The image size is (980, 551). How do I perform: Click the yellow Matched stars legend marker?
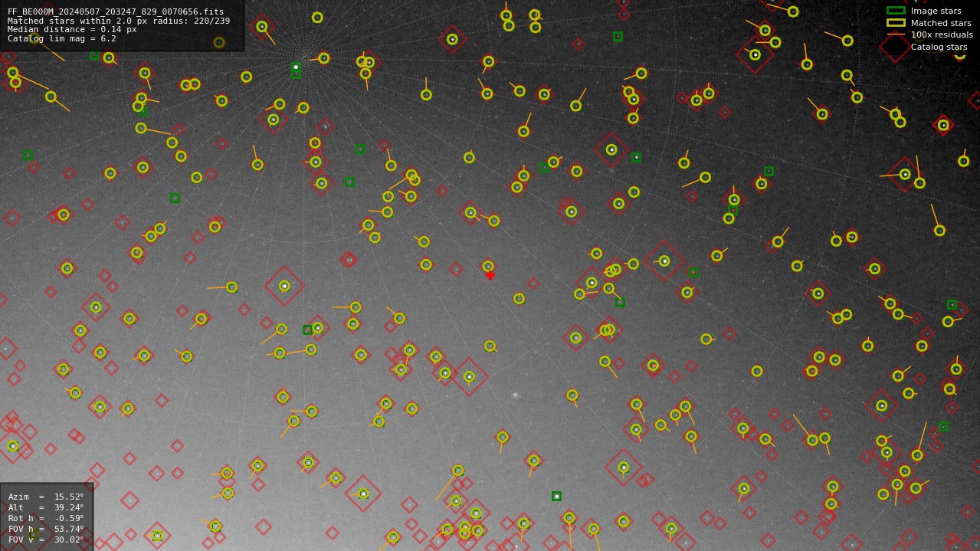[x=896, y=22]
